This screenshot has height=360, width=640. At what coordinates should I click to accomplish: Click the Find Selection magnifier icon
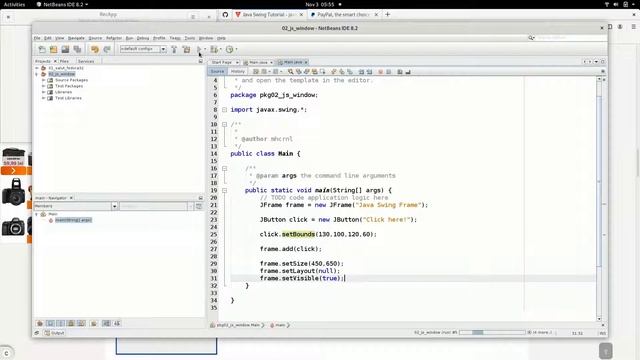[291, 71]
